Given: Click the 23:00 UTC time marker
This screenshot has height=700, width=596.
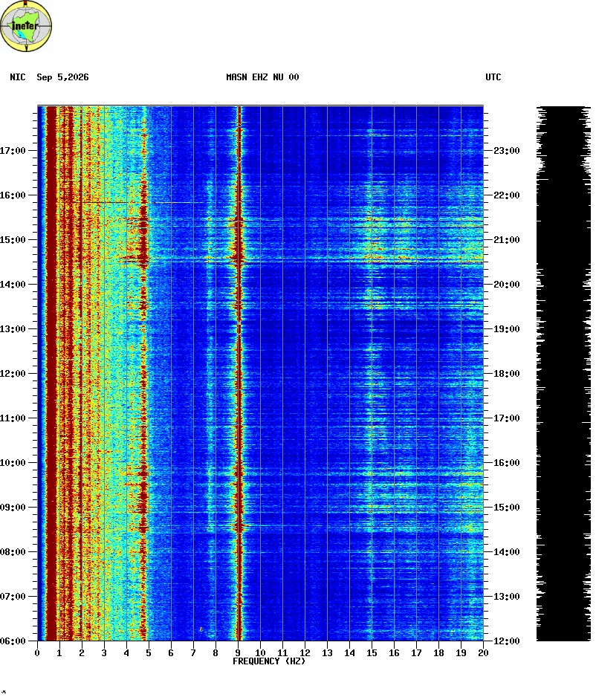Looking at the screenshot, I should click(x=507, y=151).
